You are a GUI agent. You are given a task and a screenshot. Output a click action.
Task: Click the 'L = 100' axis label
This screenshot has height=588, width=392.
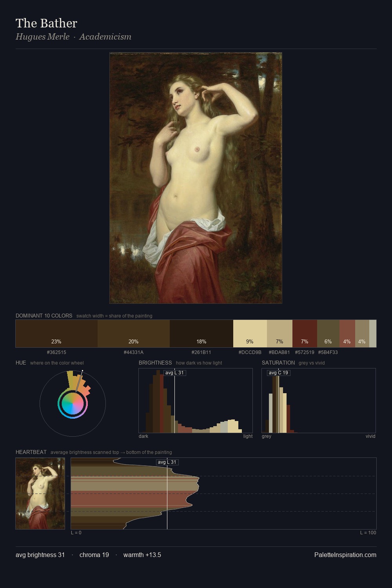pyautogui.click(x=368, y=533)
